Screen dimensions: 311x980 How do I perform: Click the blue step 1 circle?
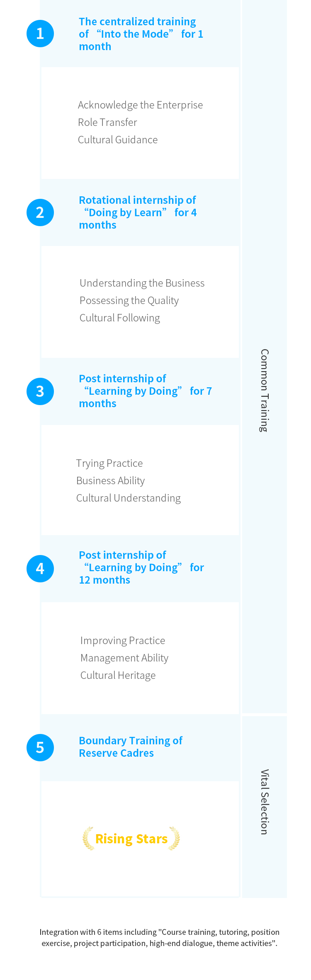(40, 34)
